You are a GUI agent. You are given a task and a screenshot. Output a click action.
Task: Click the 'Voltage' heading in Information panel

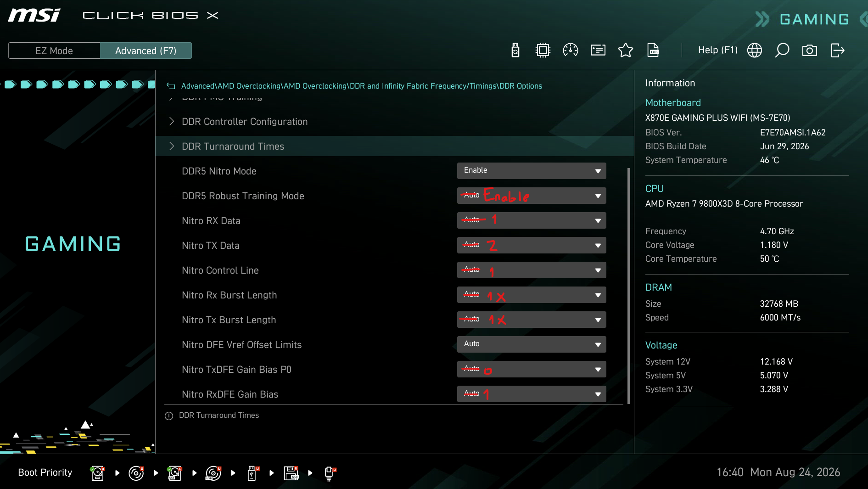[x=661, y=345]
